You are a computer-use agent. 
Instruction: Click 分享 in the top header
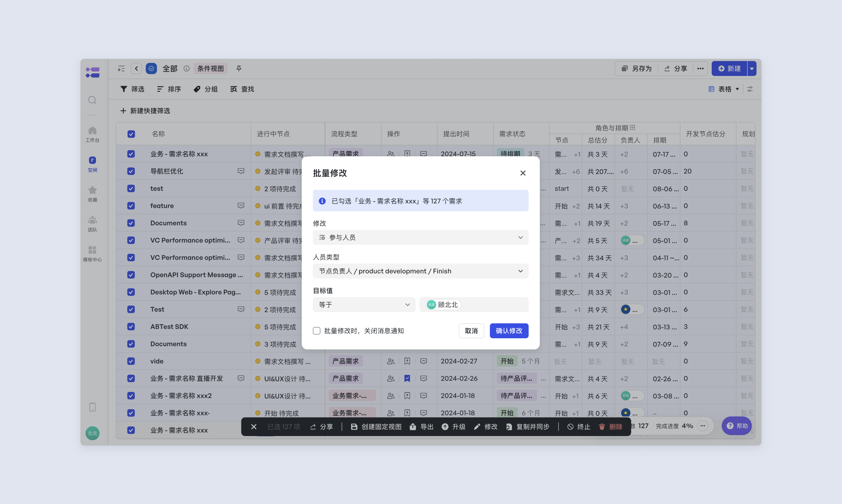pyautogui.click(x=676, y=69)
